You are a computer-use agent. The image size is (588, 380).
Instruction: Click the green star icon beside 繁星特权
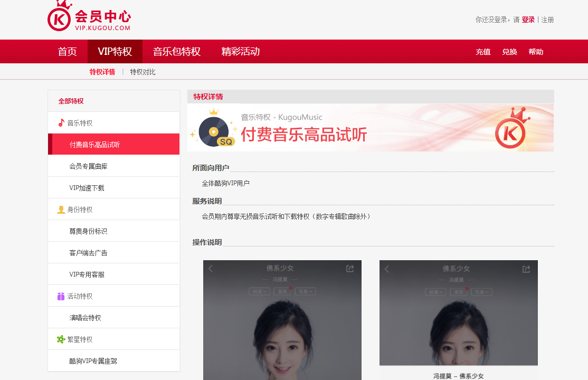click(x=61, y=339)
